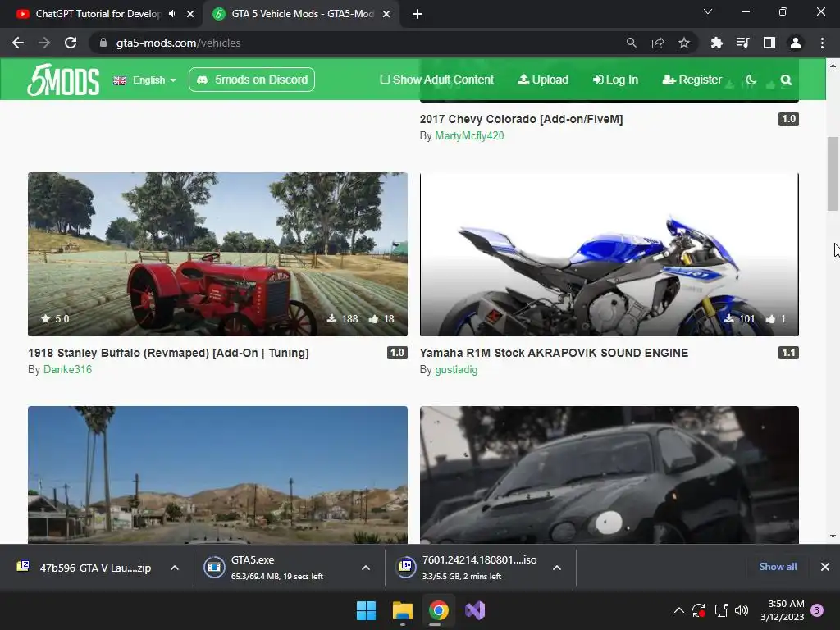
Task: Click the scrollbar up arrow
Action: [x=833, y=66]
